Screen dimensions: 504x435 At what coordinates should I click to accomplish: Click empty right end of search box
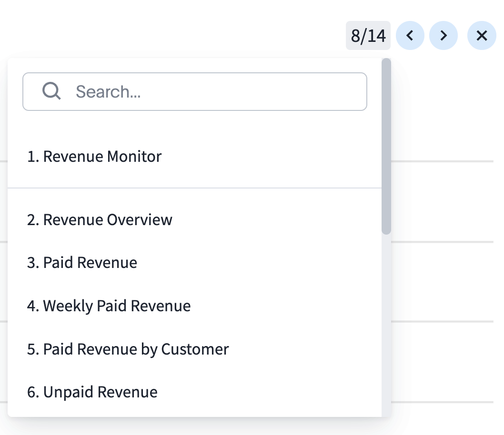pos(333,91)
